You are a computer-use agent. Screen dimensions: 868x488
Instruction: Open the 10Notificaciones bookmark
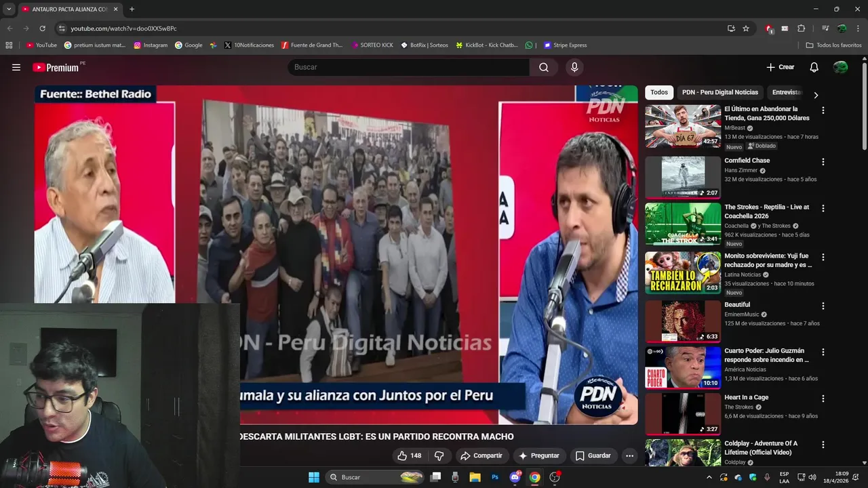249,45
